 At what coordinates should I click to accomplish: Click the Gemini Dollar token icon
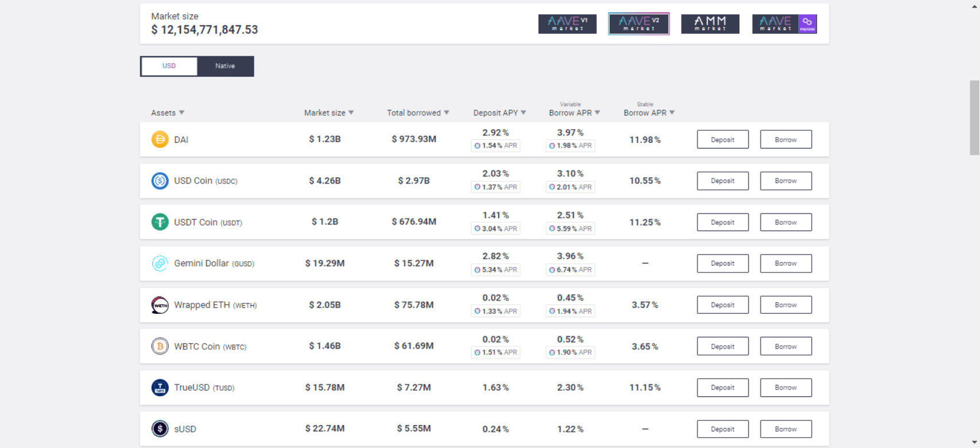[160, 263]
